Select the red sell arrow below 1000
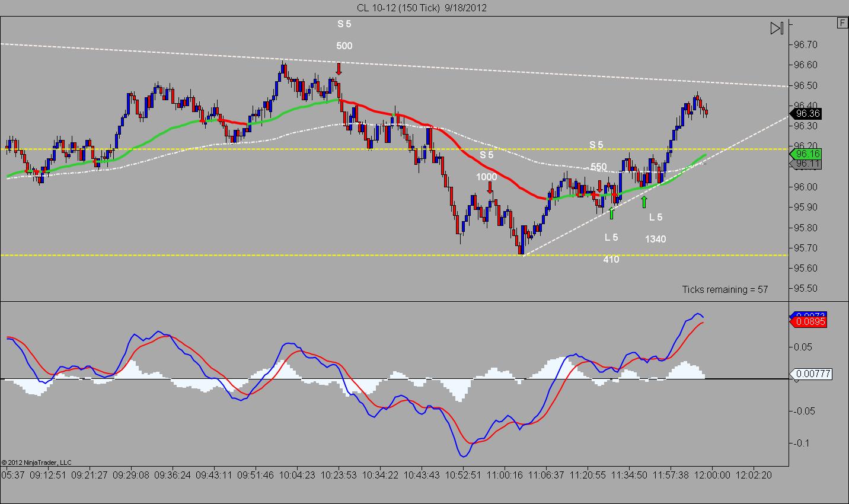 tap(490, 188)
